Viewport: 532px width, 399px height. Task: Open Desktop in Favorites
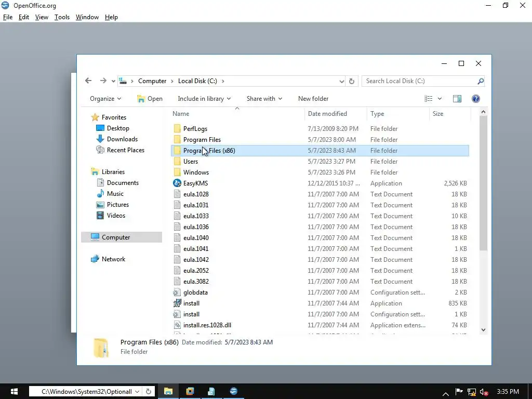point(118,128)
